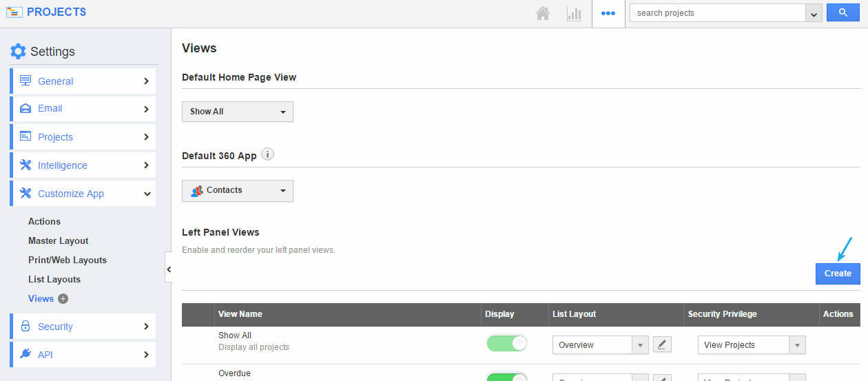This screenshot has width=868, height=381.
Task: Collapse the left settings panel arrow
Action: [168, 269]
